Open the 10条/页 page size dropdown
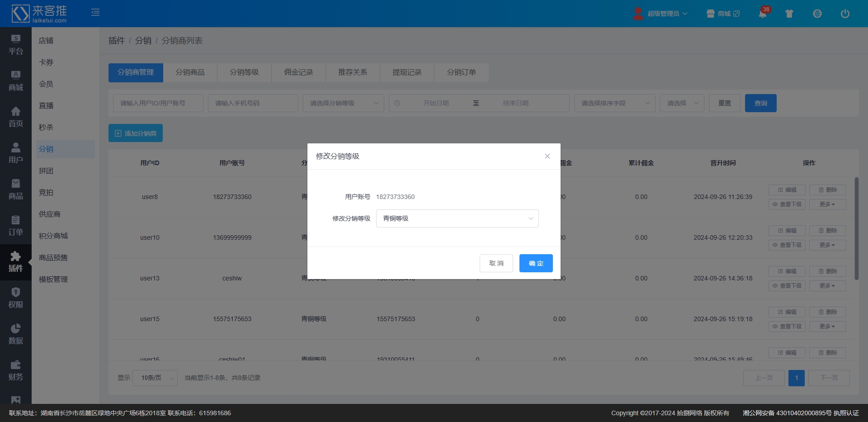This screenshot has height=422, width=868. coord(155,378)
